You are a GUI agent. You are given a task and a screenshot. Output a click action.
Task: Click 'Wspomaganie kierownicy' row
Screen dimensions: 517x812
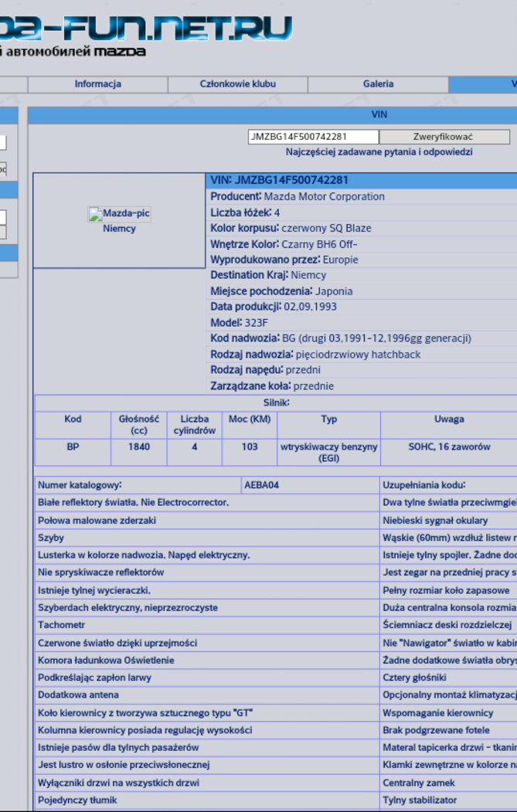449,713
